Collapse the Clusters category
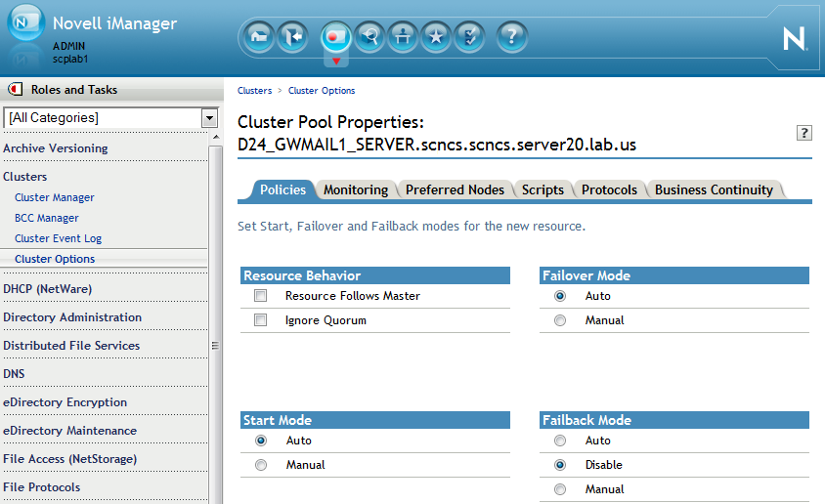 pyautogui.click(x=24, y=177)
